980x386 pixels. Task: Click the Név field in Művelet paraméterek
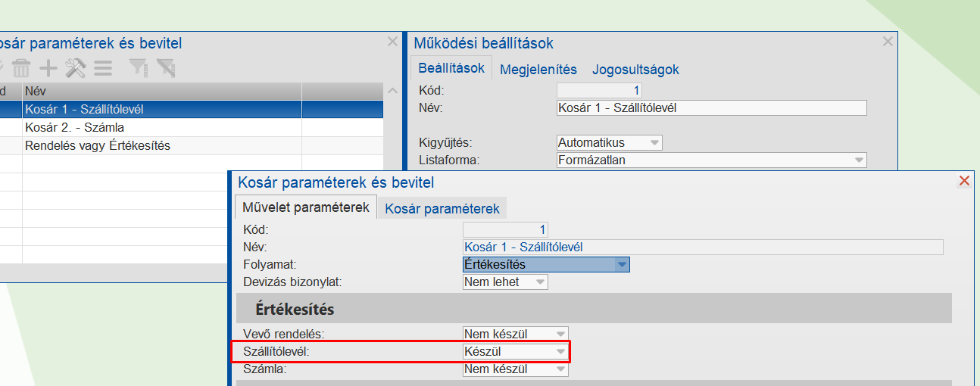702,247
